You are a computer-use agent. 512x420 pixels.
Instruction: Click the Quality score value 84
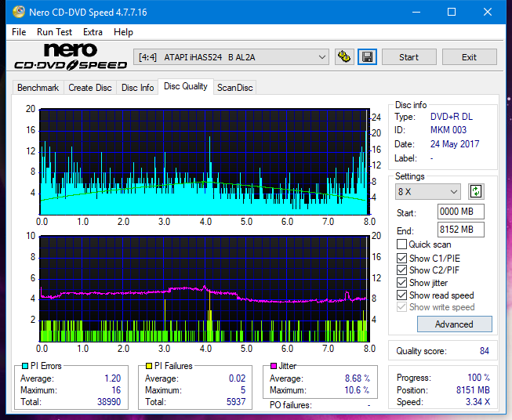point(485,351)
